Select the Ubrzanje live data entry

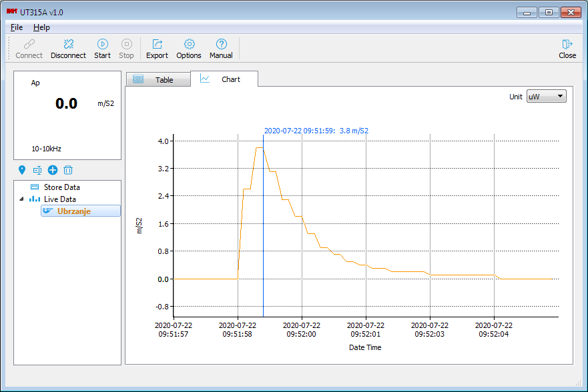[x=73, y=211]
